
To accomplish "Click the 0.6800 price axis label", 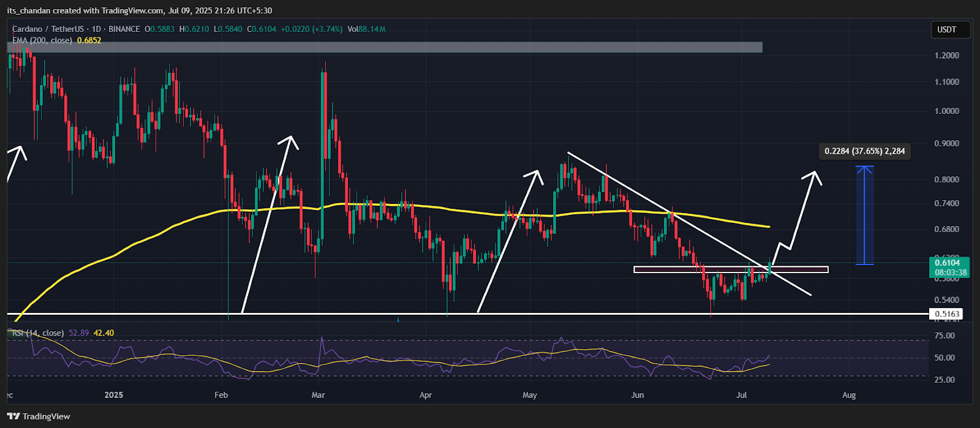I will pyautogui.click(x=946, y=230).
